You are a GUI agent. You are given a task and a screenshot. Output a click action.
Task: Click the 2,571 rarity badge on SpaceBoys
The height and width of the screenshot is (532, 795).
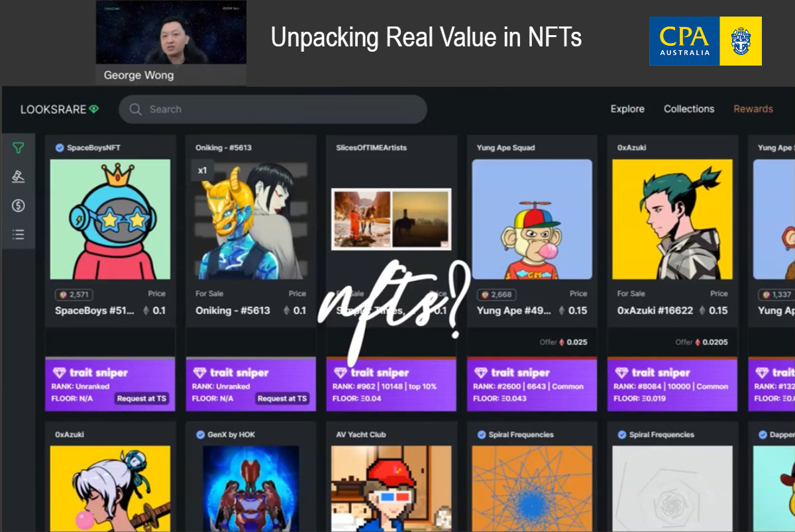tap(74, 294)
